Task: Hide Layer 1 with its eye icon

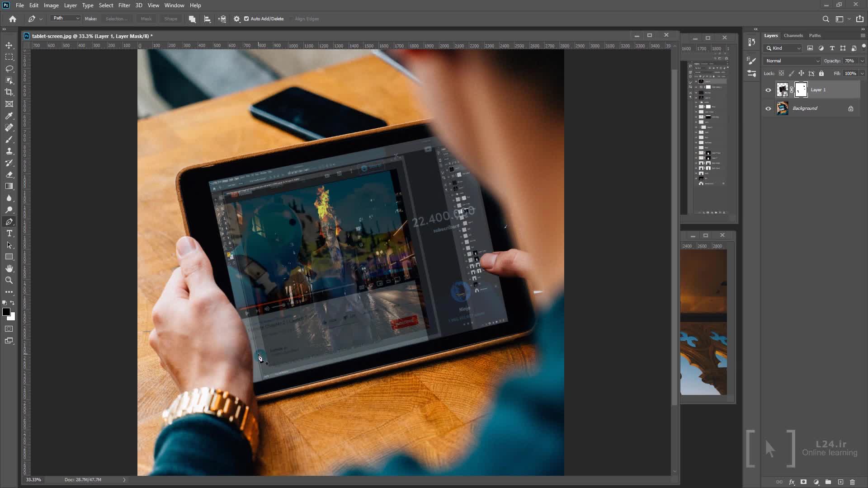Action: click(768, 90)
